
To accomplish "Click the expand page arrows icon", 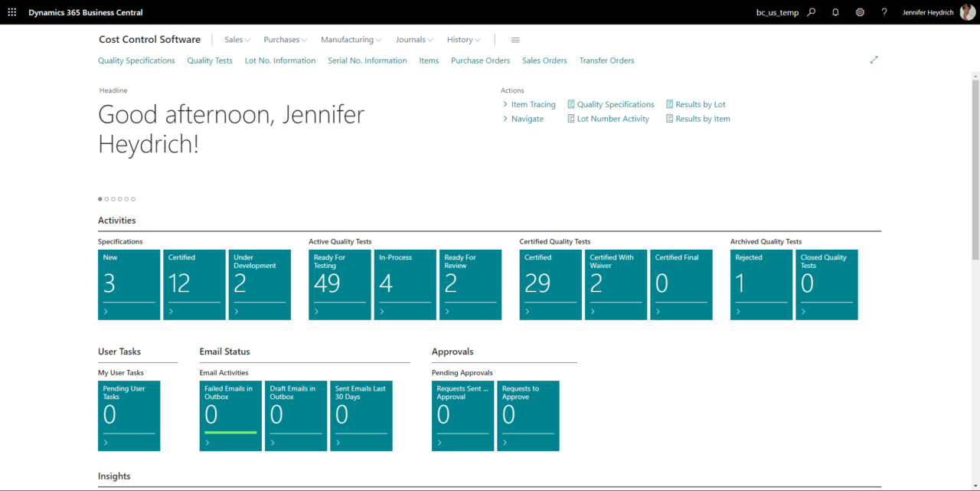I will pyautogui.click(x=874, y=60).
